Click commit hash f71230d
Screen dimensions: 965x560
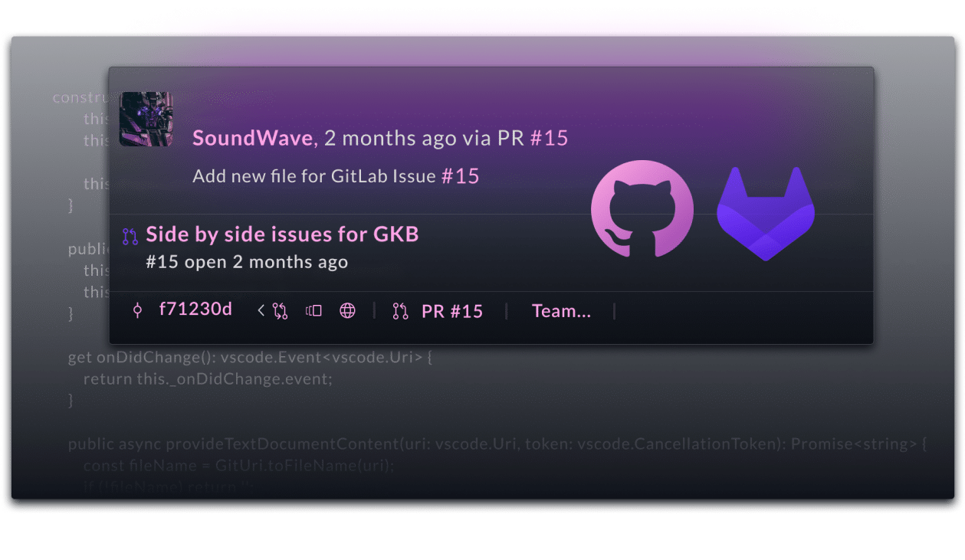(x=195, y=309)
